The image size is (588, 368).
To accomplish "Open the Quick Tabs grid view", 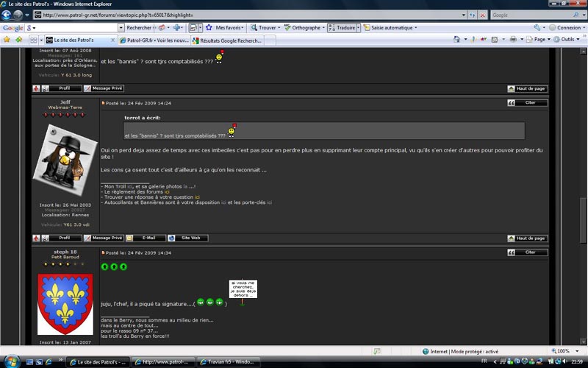I will point(34,40).
